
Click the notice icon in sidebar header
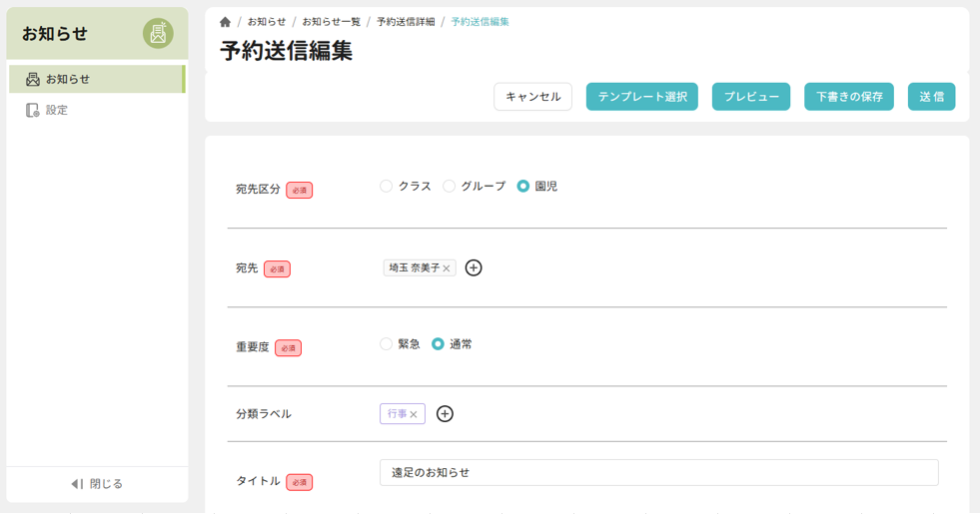point(158,33)
